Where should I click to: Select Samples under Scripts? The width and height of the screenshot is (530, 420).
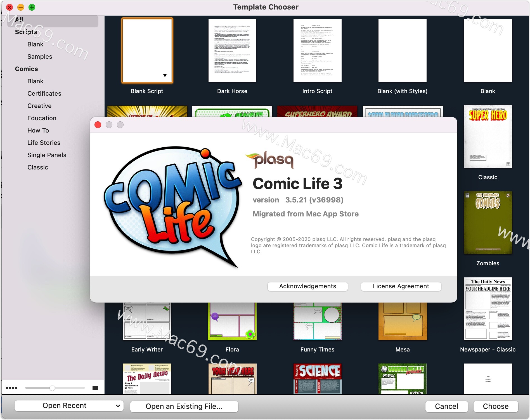coord(40,56)
